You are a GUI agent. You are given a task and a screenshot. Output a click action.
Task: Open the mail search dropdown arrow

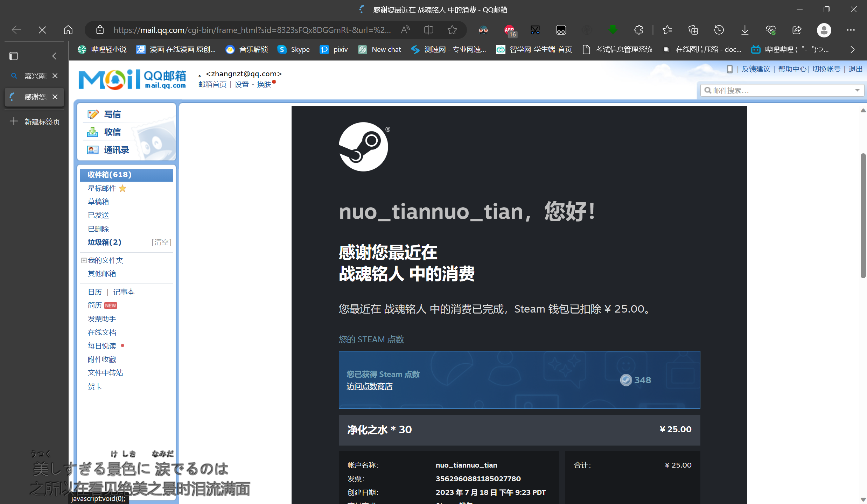(x=857, y=90)
